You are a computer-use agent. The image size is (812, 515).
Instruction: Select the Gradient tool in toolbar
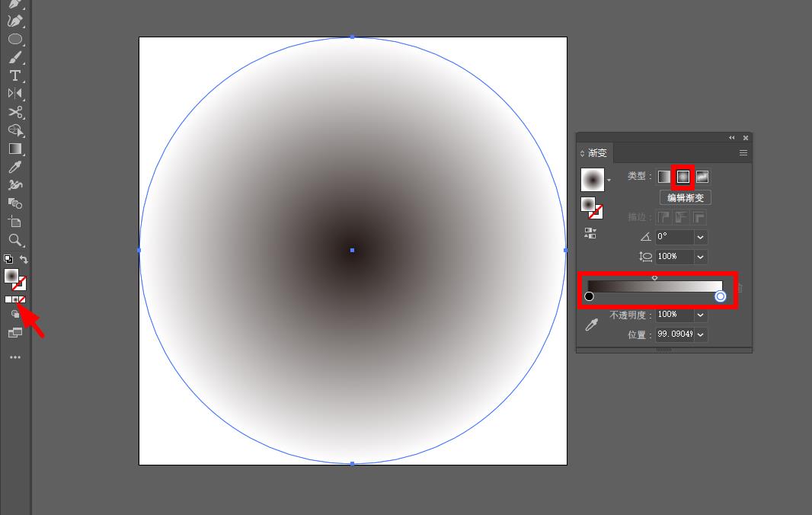point(15,149)
